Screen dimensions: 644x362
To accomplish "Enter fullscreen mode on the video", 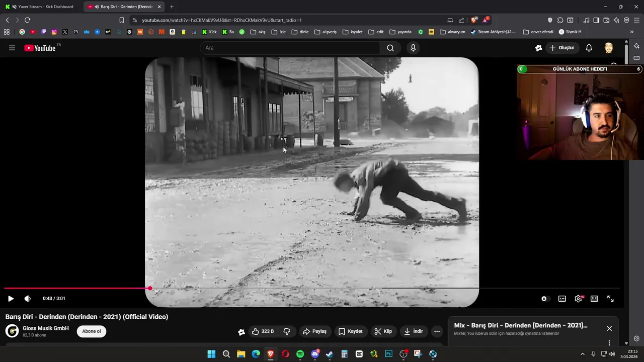I will coord(610,299).
